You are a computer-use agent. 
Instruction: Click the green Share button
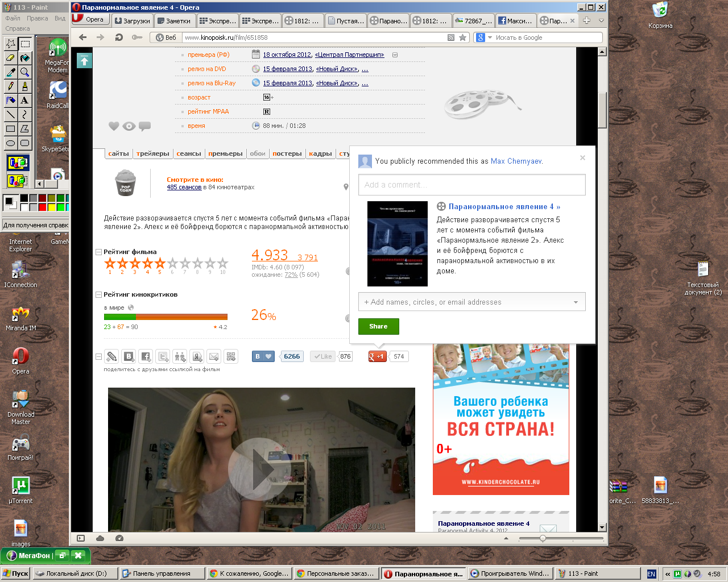pyautogui.click(x=378, y=326)
